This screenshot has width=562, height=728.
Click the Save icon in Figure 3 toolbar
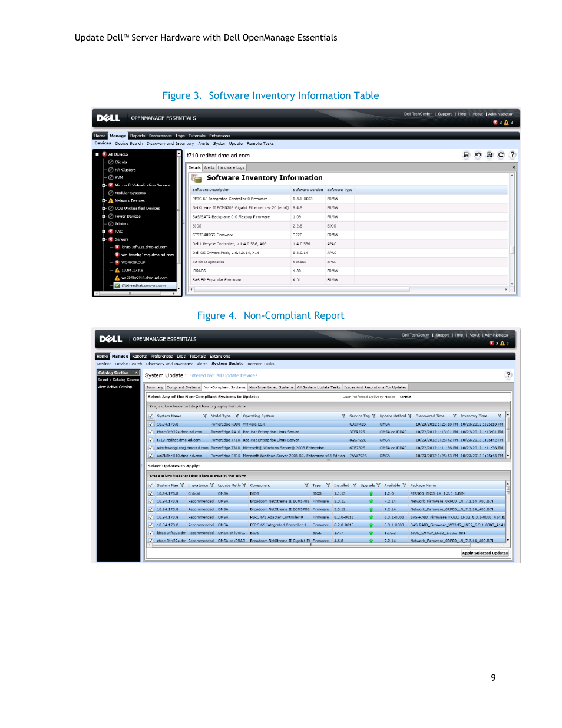466,155
